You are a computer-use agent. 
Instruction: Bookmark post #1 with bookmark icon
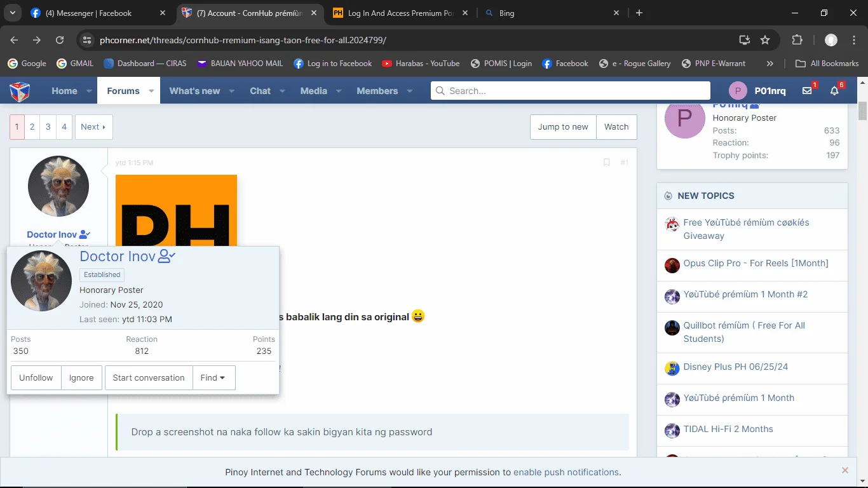(x=607, y=163)
